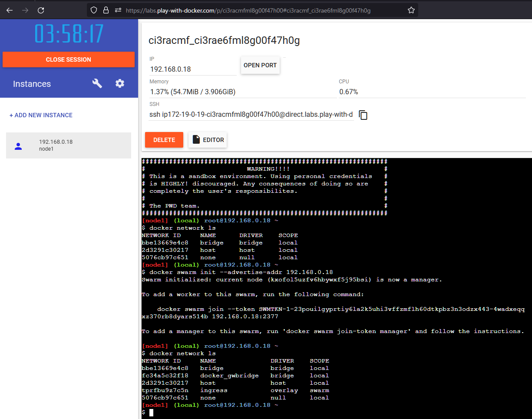Bookmark this page with the star icon
532x419 pixels.
pyautogui.click(x=411, y=10)
